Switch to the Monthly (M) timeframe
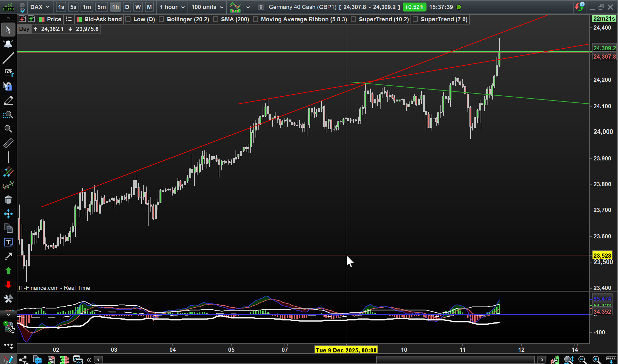This screenshot has width=618, height=364. pos(149,7)
